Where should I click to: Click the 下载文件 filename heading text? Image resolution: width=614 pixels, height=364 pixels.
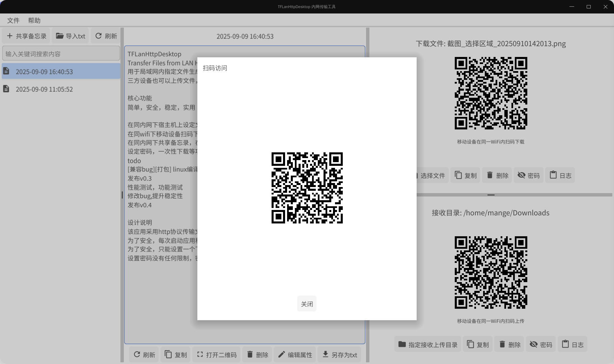click(x=491, y=43)
